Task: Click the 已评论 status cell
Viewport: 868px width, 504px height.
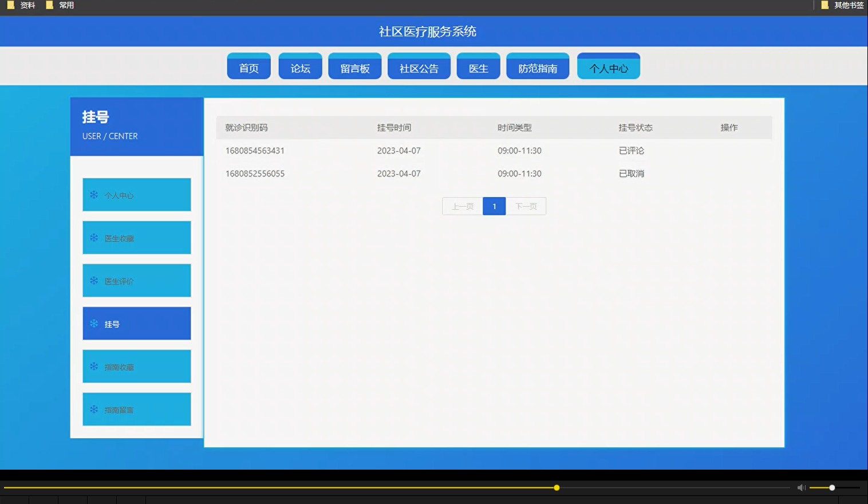Action: [632, 151]
